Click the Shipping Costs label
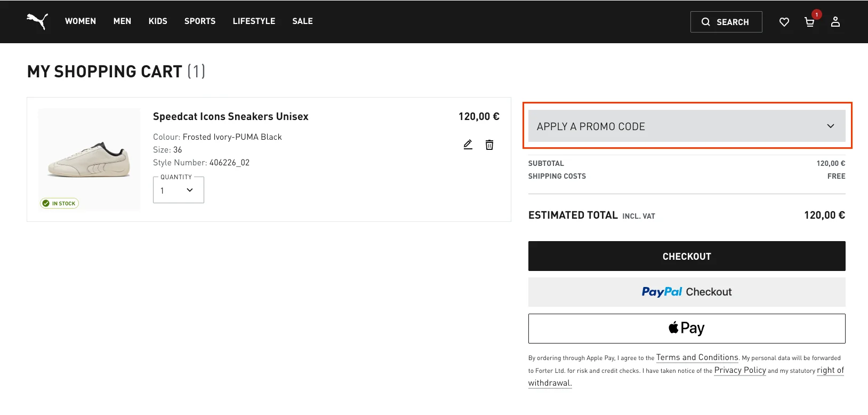868x415 pixels. tap(557, 176)
